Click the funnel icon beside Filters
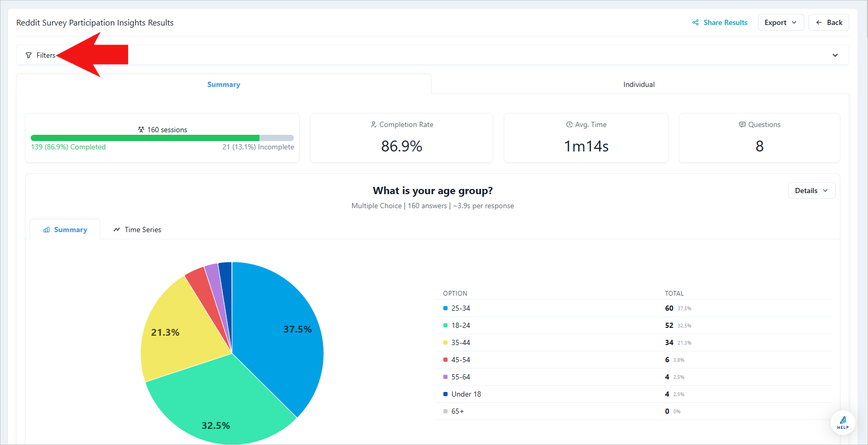Image resolution: width=868 pixels, height=445 pixels. (29, 55)
